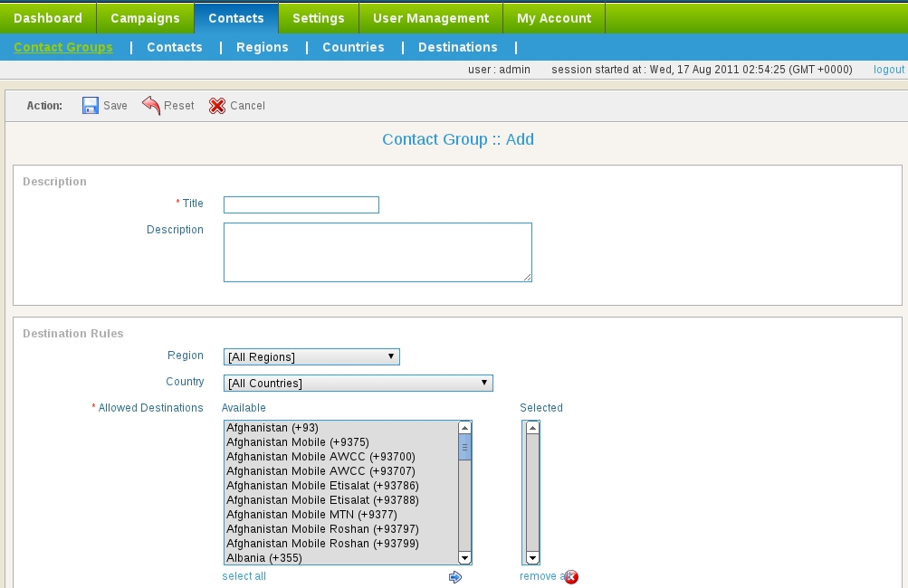Click the select all link

(x=244, y=576)
